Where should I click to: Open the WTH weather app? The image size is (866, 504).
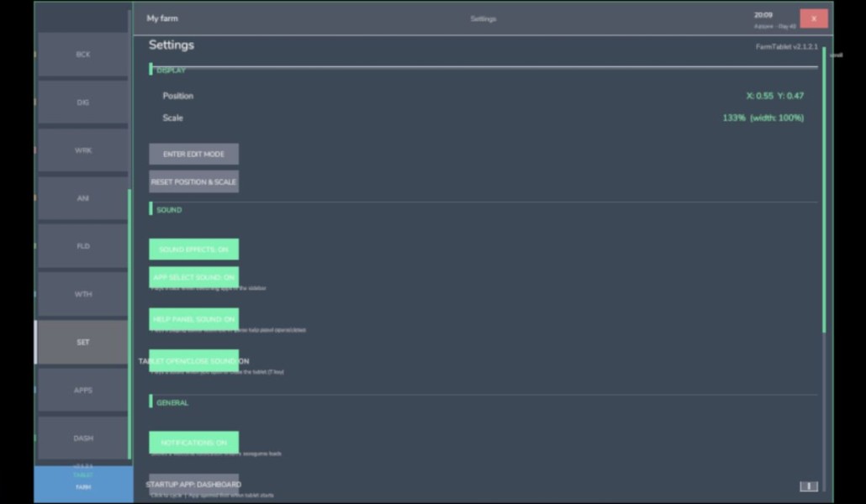83,294
